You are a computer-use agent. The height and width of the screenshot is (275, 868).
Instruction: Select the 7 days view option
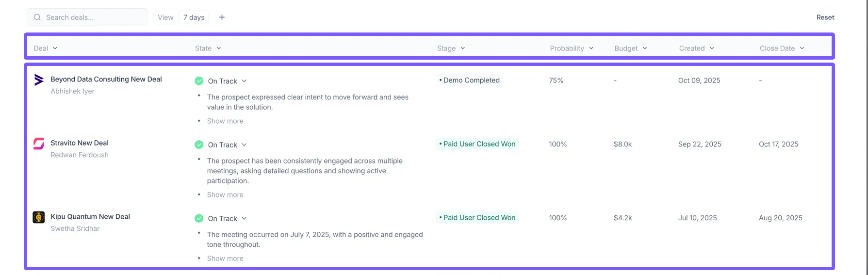[194, 17]
